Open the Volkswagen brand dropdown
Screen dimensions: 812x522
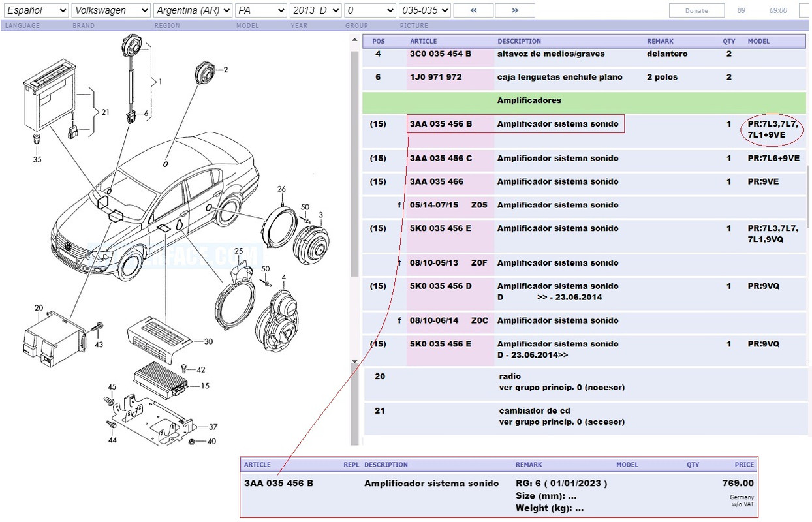[111, 10]
